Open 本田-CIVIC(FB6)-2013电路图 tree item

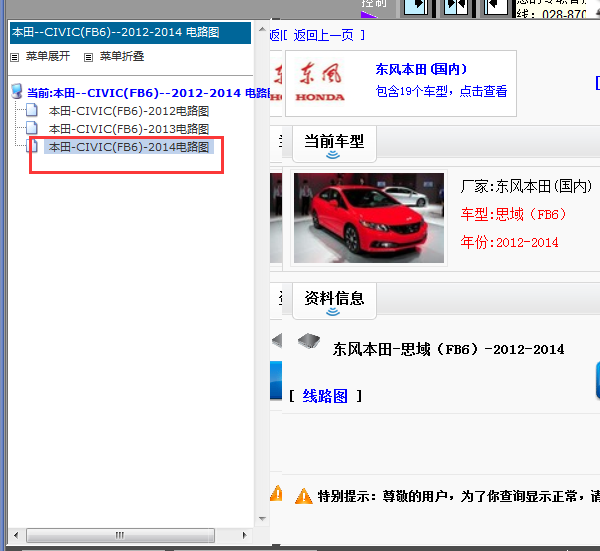pos(129,129)
